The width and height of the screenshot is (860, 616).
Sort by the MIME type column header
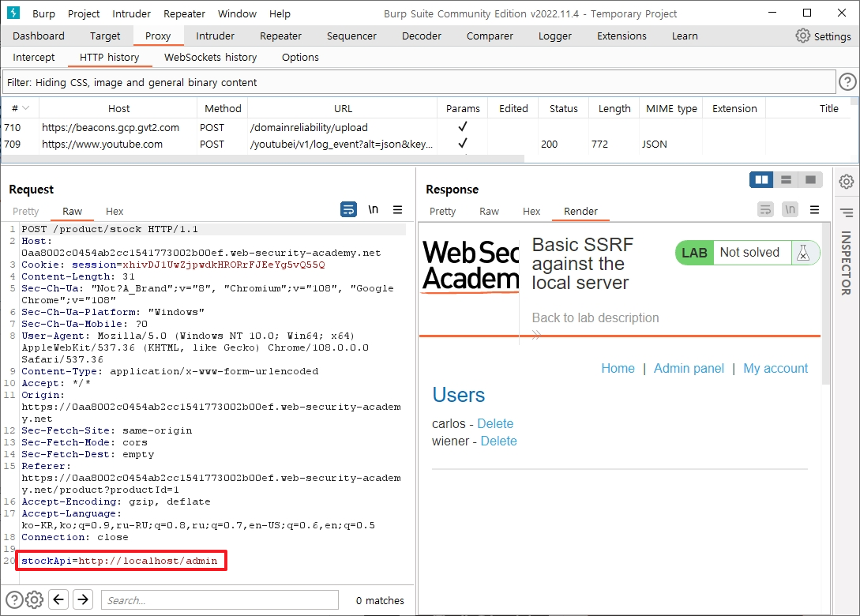click(671, 109)
